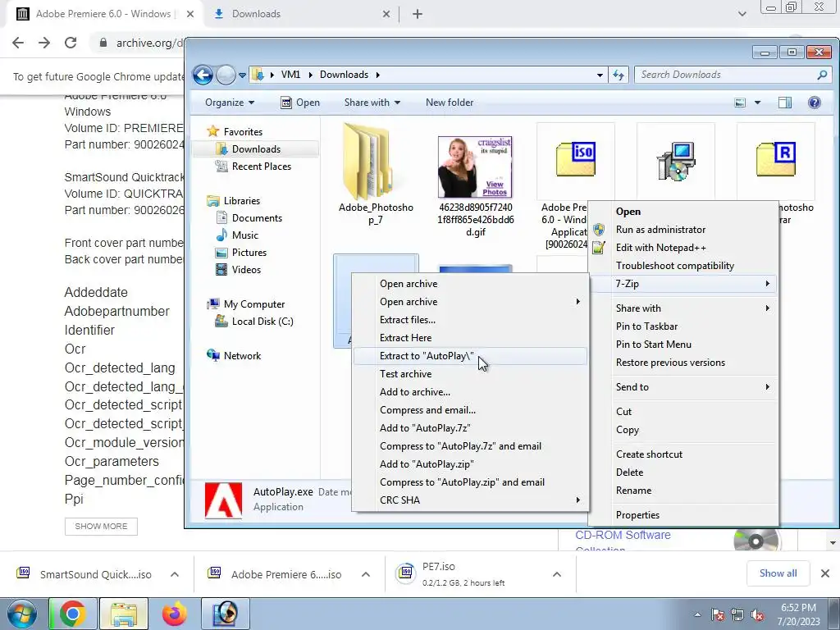Open a new Chrome tab with plus icon

point(418,14)
